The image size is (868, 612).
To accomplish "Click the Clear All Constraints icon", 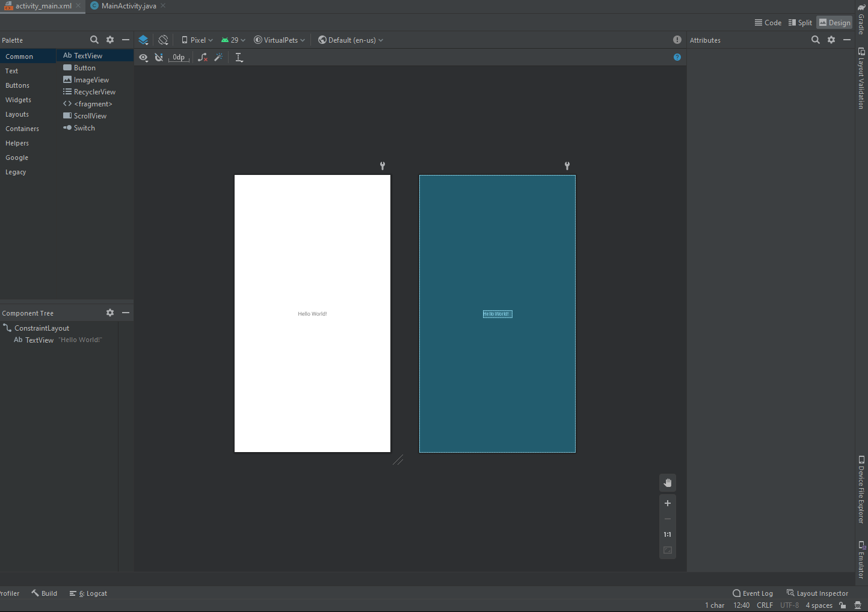I will pos(203,58).
